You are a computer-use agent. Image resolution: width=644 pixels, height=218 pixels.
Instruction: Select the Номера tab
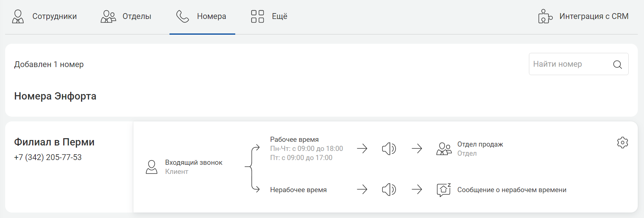[202, 16]
